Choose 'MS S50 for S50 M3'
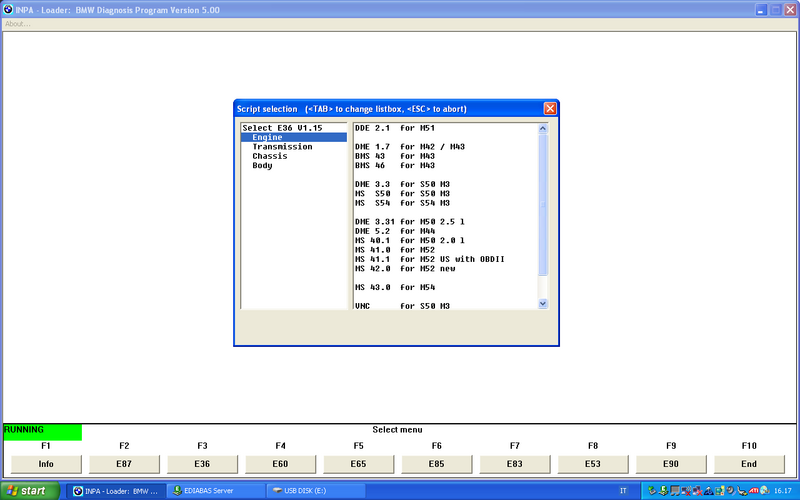 pos(402,193)
